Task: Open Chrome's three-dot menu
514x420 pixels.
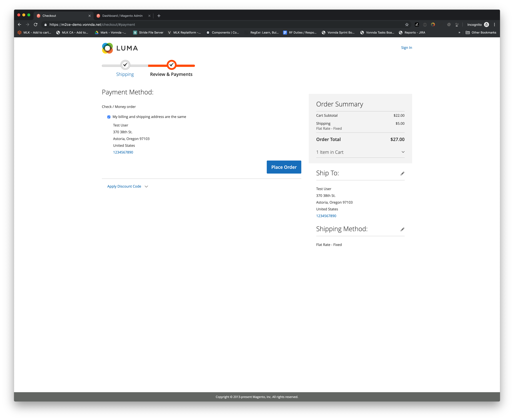Action: [494, 24]
